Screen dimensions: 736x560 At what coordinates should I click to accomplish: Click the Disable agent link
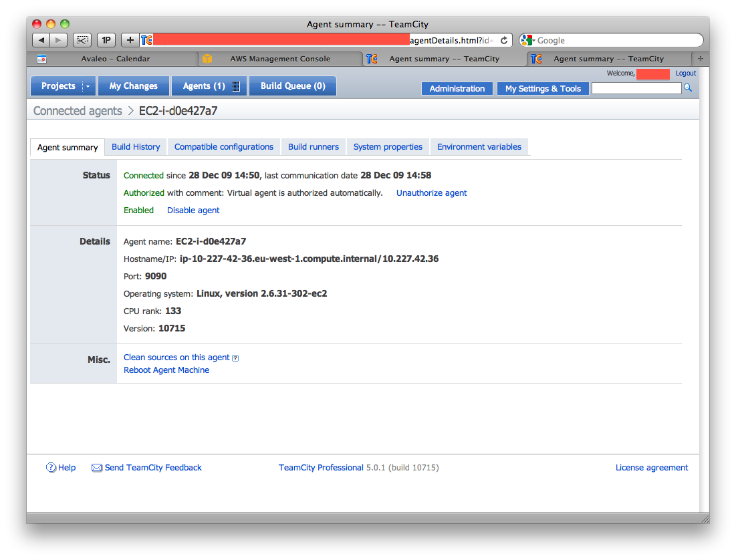[193, 211]
